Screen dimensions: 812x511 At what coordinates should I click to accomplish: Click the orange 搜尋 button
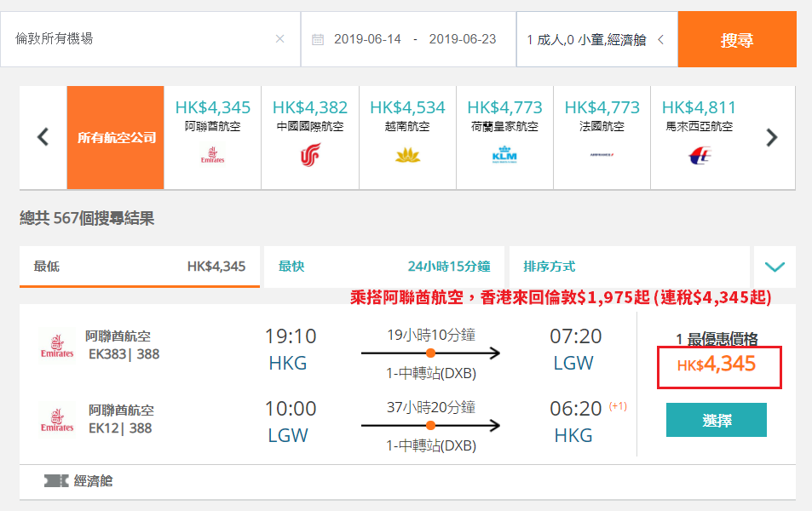tap(737, 39)
